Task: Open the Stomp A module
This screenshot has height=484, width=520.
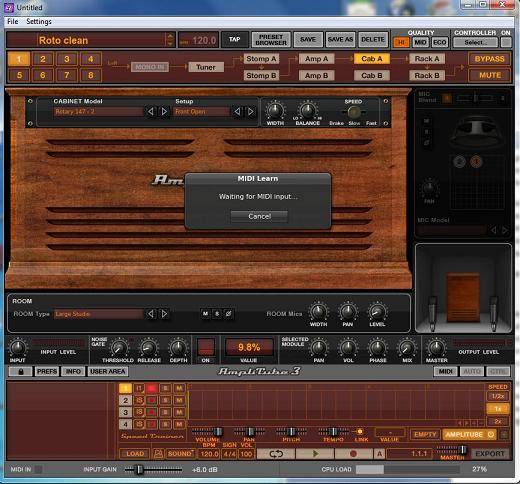Action: click(x=261, y=59)
